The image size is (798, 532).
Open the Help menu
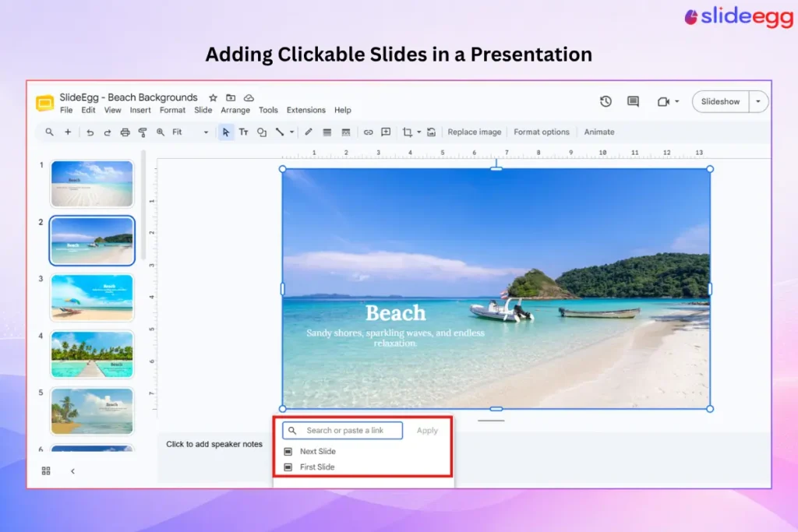343,111
